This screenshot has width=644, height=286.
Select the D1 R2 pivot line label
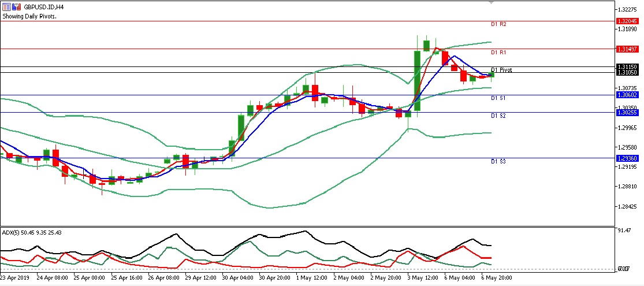point(498,25)
